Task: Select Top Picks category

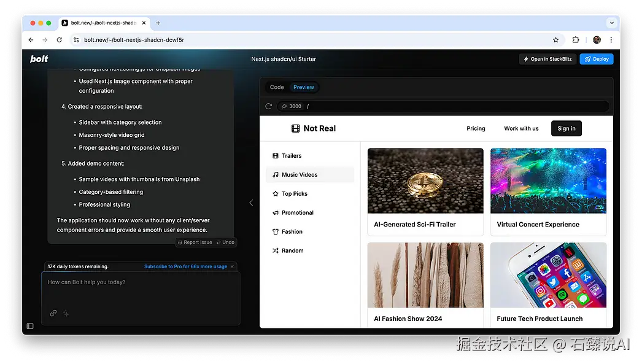Action: 310,194
